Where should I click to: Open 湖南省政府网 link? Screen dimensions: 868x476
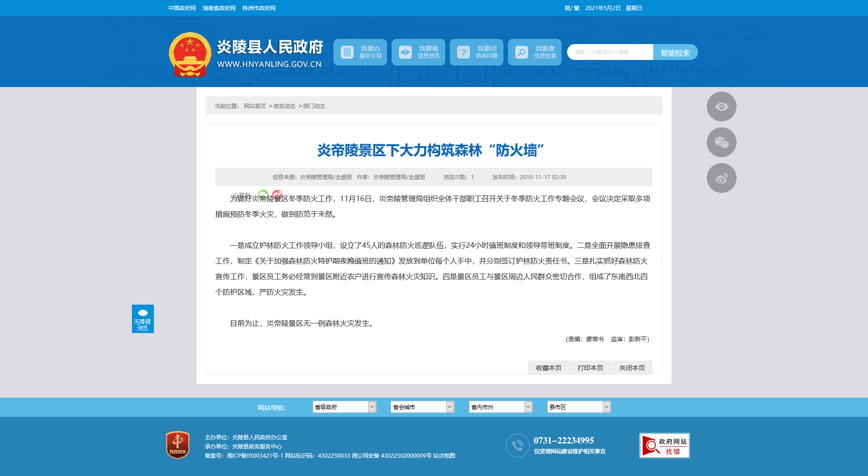219,8
